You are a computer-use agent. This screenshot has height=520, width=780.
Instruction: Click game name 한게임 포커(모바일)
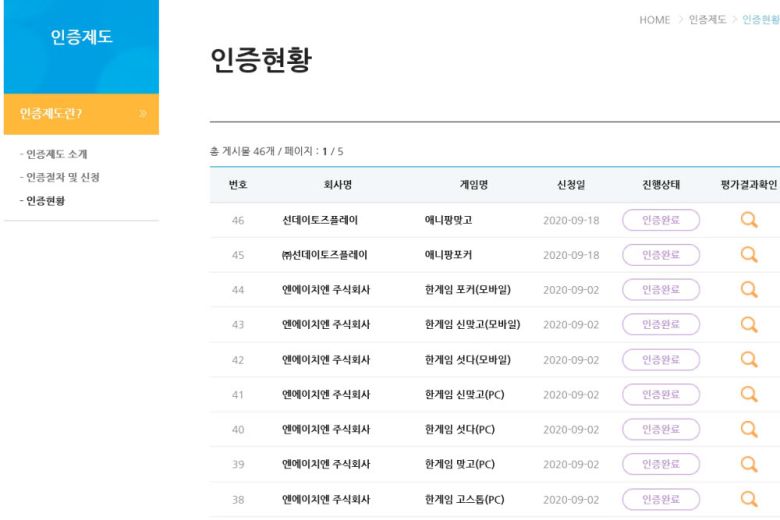[468, 290]
